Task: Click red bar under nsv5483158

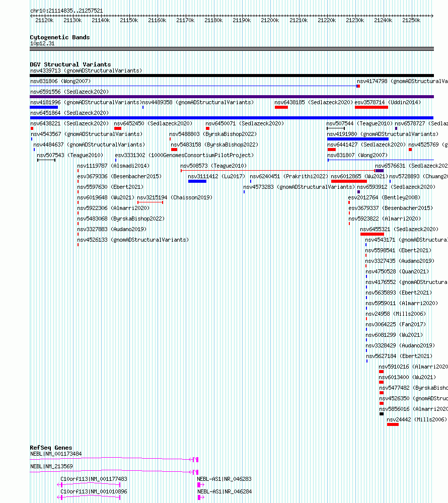Action: [174, 150]
